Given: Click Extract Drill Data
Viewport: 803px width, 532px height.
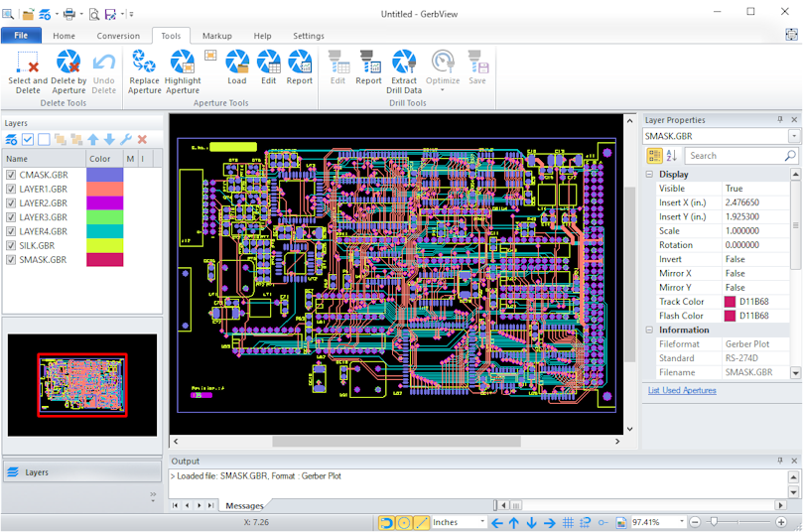Looking at the screenshot, I should 404,72.
